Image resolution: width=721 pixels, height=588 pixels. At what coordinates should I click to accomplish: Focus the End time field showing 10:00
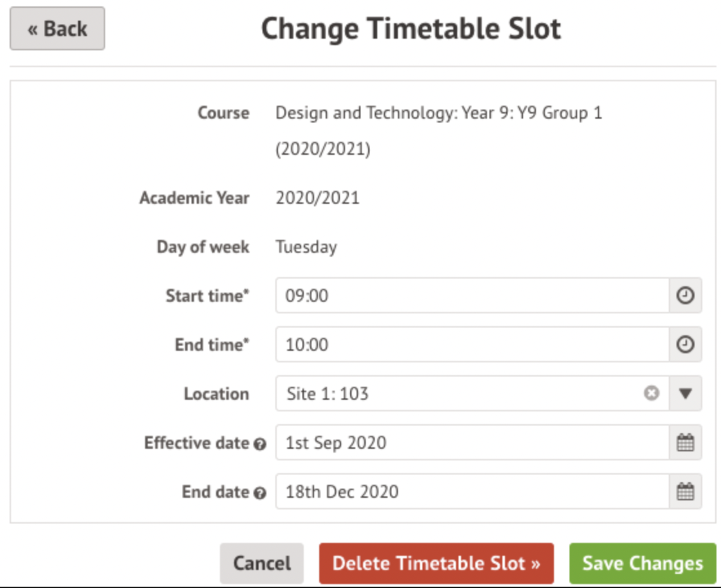(x=472, y=345)
